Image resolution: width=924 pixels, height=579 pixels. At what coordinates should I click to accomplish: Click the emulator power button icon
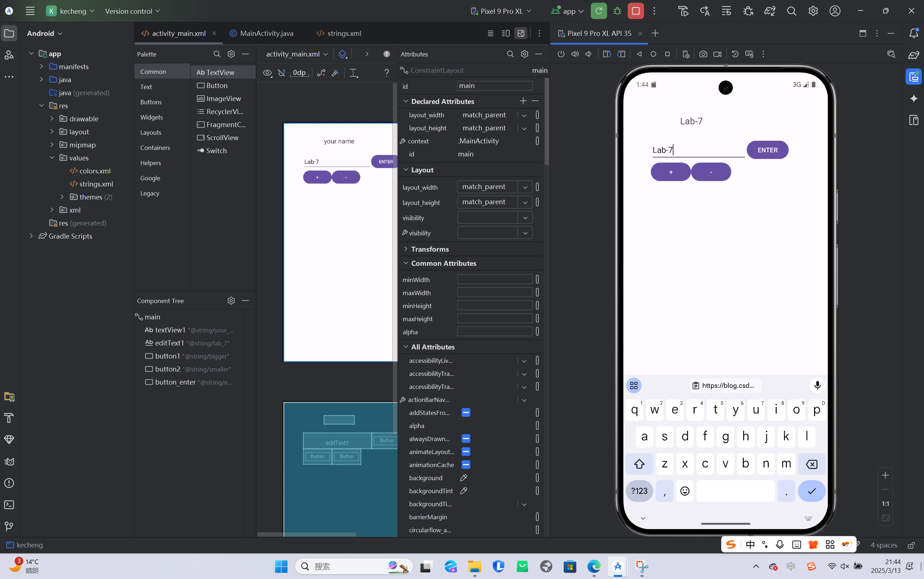point(561,54)
